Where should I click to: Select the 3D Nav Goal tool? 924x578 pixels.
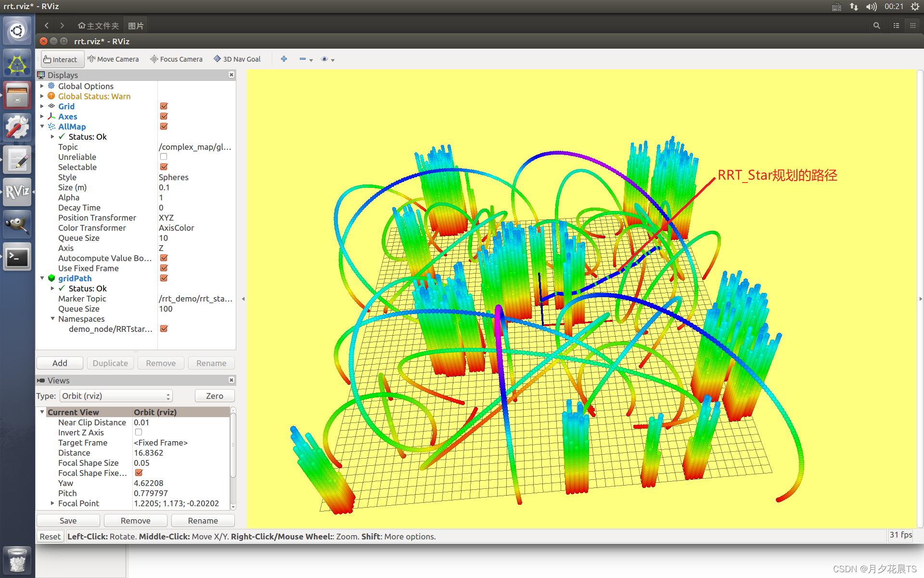click(237, 59)
